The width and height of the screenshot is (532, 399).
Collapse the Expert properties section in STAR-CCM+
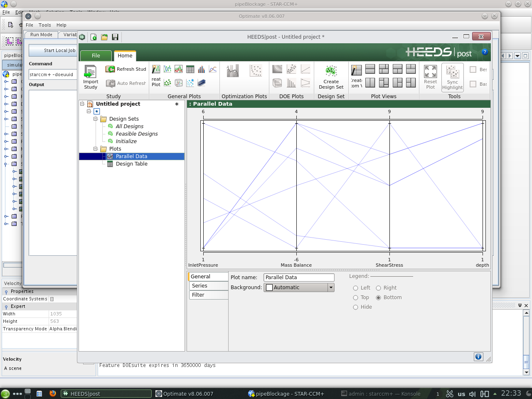[x=6, y=307]
